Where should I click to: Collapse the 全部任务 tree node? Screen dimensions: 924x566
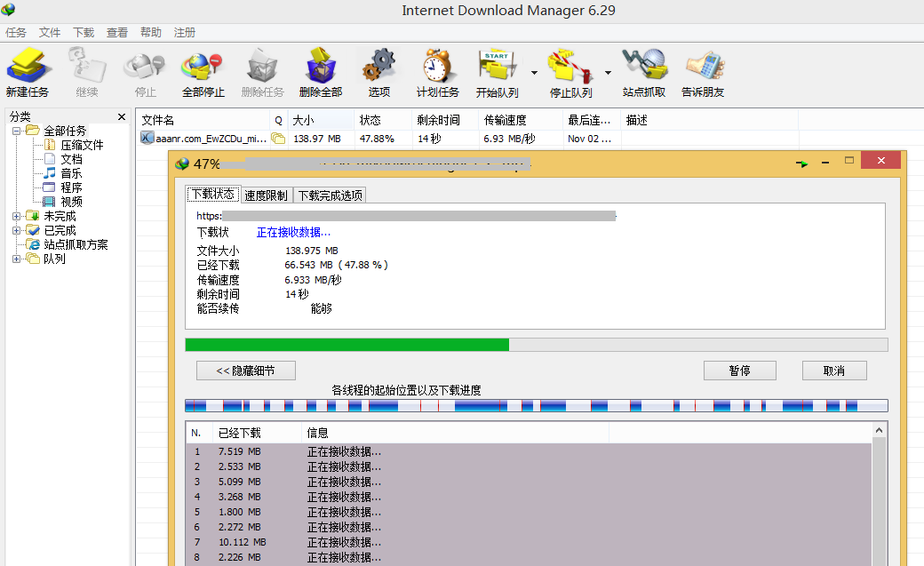pyautogui.click(x=17, y=131)
